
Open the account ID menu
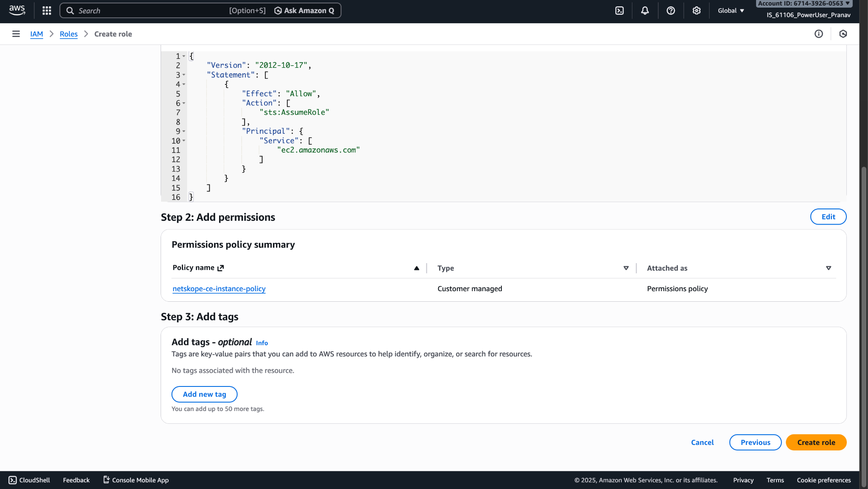point(804,3)
